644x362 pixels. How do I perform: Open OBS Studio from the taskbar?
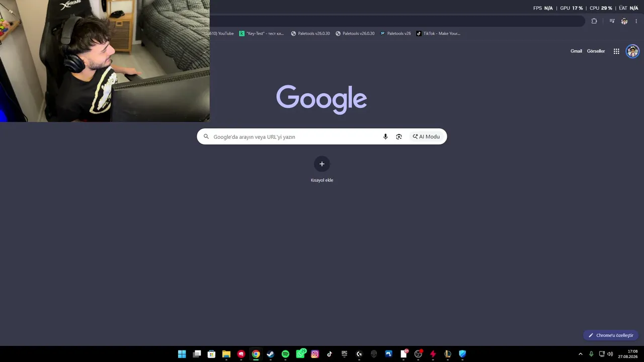click(x=418, y=354)
